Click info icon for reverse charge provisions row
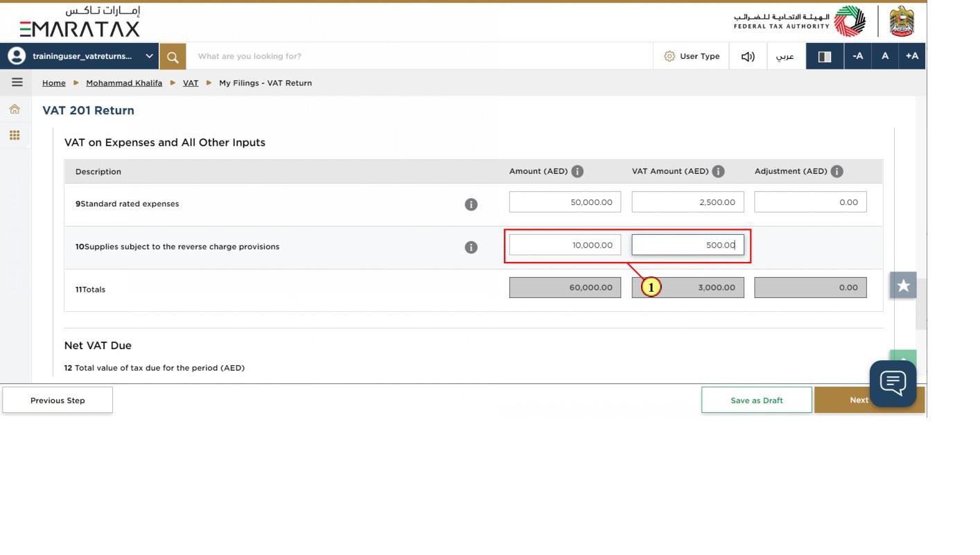This screenshot has height=555, width=980. coord(471,247)
